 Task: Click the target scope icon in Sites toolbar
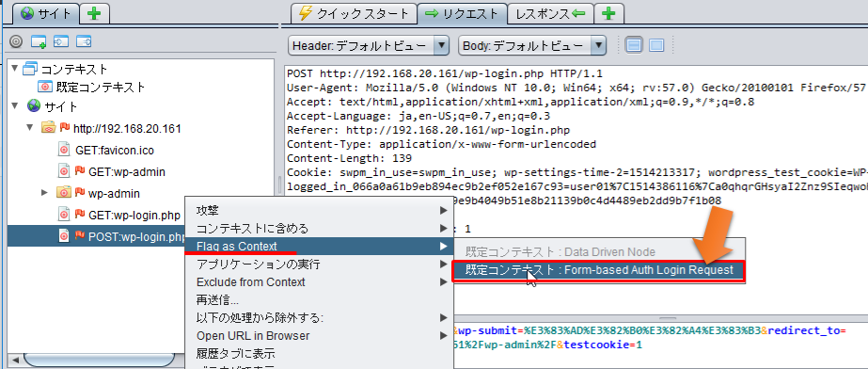17,41
